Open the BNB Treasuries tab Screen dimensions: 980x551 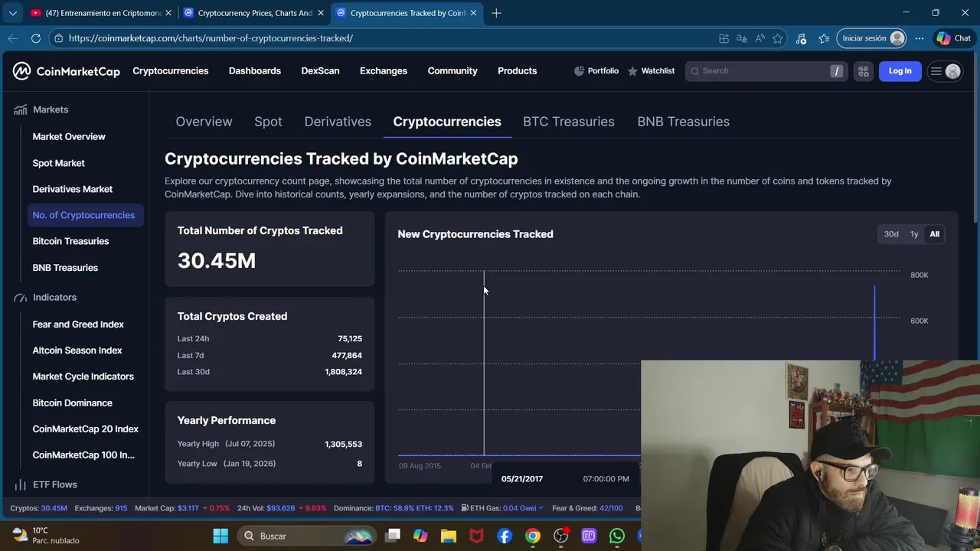click(x=684, y=122)
